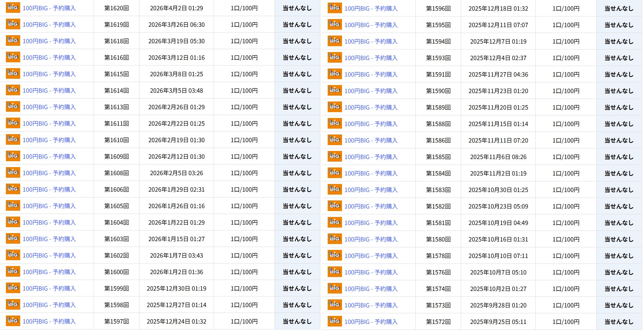The height and width of the screenshot is (332, 644).
Task: Open the 100円BIG - 予約購入 link for 第1600回
Action: [x=49, y=272]
